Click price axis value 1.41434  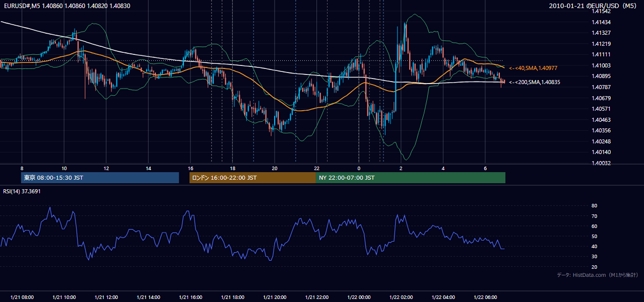point(602,22)
